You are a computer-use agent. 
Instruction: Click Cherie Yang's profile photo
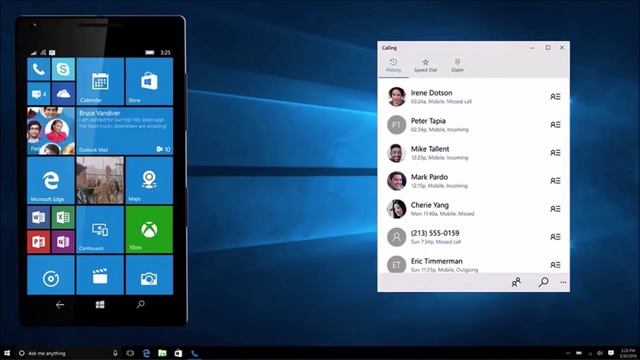click(x=396, y=209)
